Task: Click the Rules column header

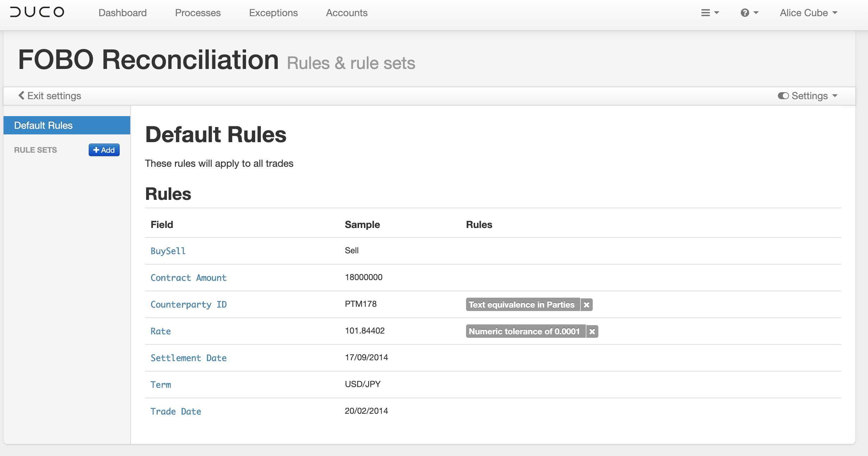Action: (x=479, y=224)
